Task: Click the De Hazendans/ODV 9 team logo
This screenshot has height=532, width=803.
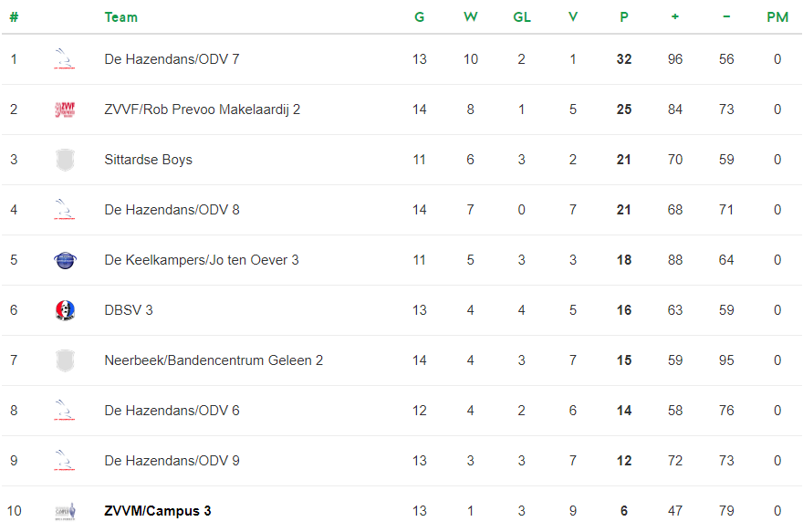Action: tap(65, 460)
